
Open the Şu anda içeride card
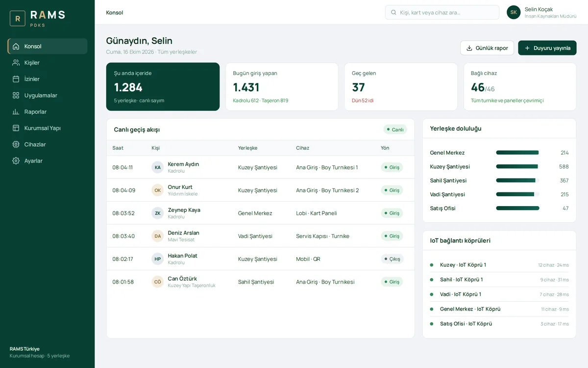tap(163, 86)
